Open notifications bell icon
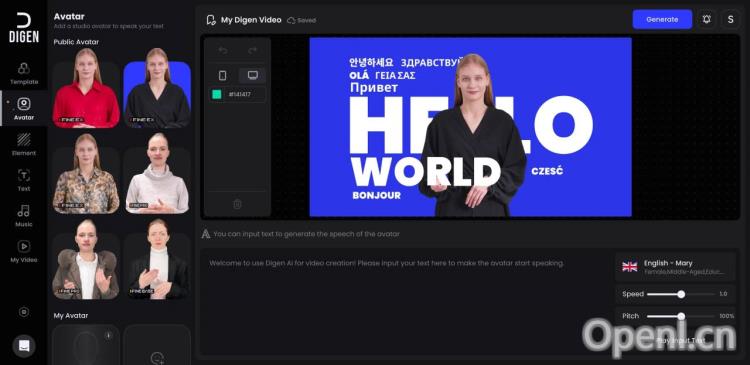This screenshot has width=750, height=365. pyautogui.click(x=706, y=20)
